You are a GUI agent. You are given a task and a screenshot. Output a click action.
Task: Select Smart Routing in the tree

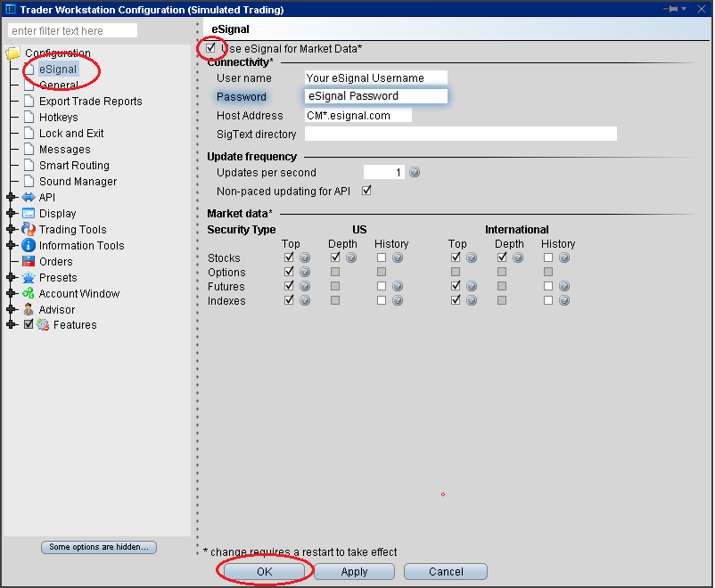74,165
